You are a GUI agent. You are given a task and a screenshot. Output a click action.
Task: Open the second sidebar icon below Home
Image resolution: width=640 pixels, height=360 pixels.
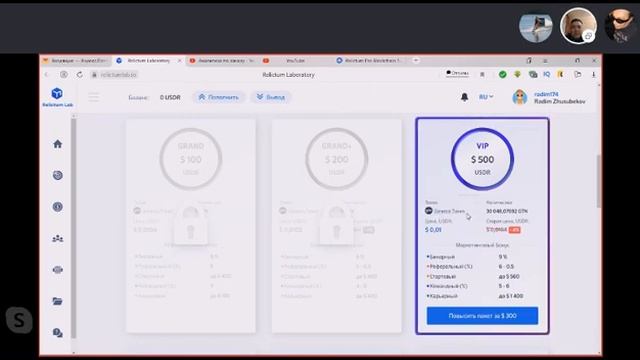58,175
